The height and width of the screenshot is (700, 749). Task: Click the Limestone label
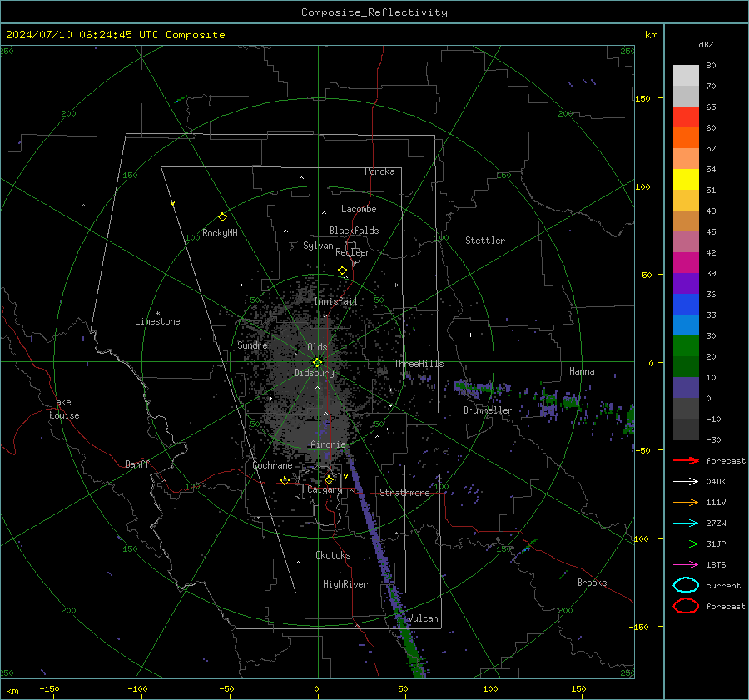(157, 321)
